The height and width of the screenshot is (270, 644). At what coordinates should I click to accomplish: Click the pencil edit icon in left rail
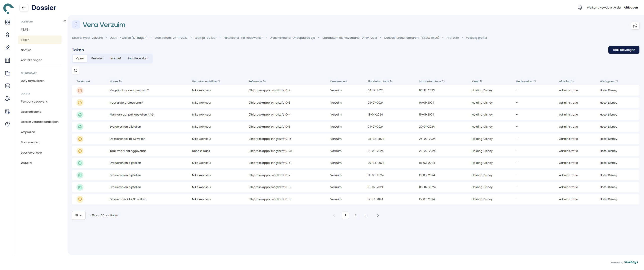tap(8, 48)
